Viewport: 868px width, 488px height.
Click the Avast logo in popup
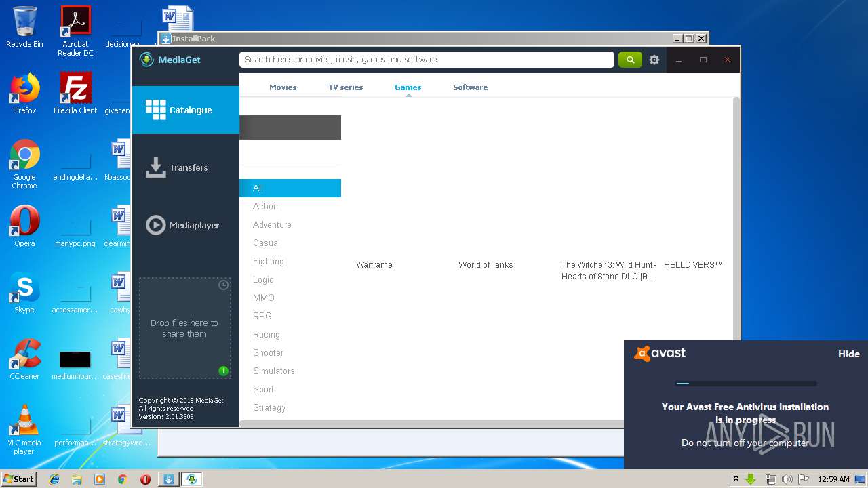(x=660, y=353)
